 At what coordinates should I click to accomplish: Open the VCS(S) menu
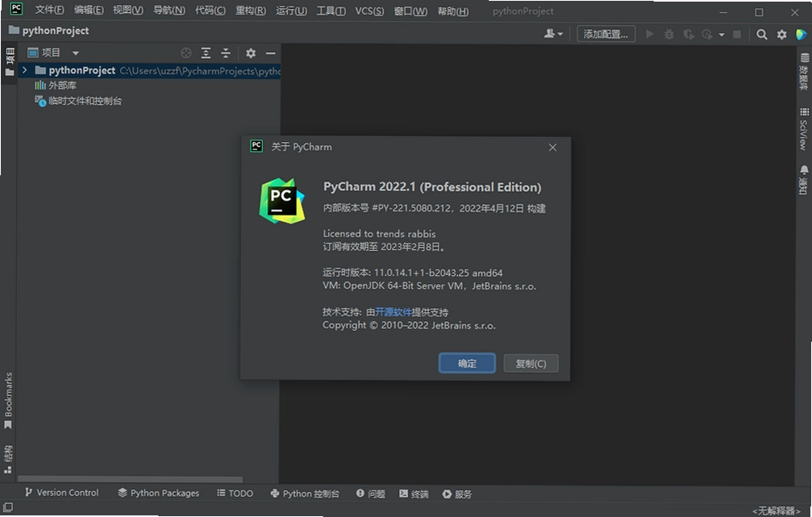point(369,10)
